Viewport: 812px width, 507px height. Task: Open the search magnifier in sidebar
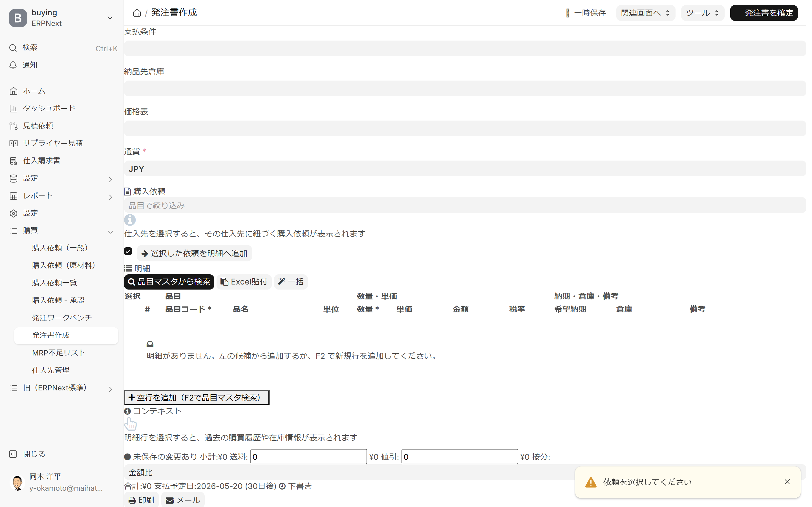[x=13, y=48]
